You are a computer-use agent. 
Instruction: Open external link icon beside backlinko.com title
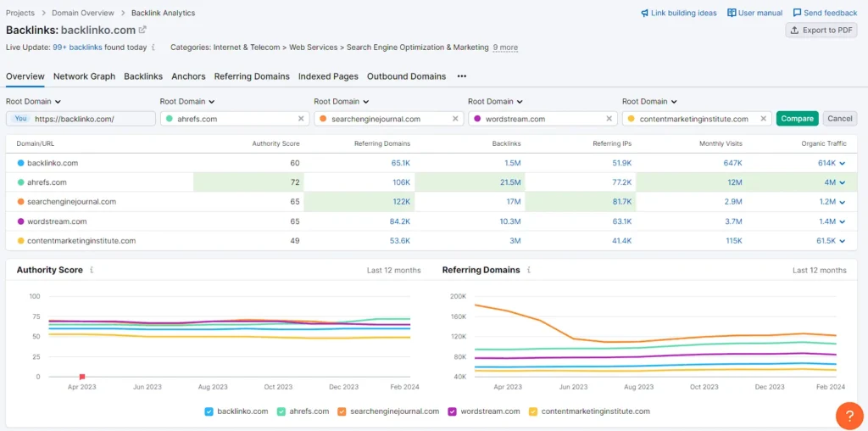[x=142, y=30]
